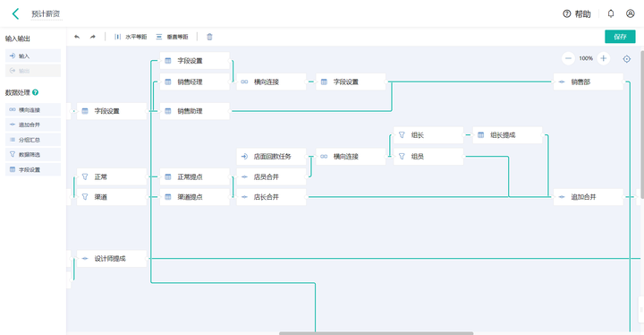Pick 分组汇总 from the left sidebar
Viewport: 644px width, 335px height.
[x=33, y=140]
